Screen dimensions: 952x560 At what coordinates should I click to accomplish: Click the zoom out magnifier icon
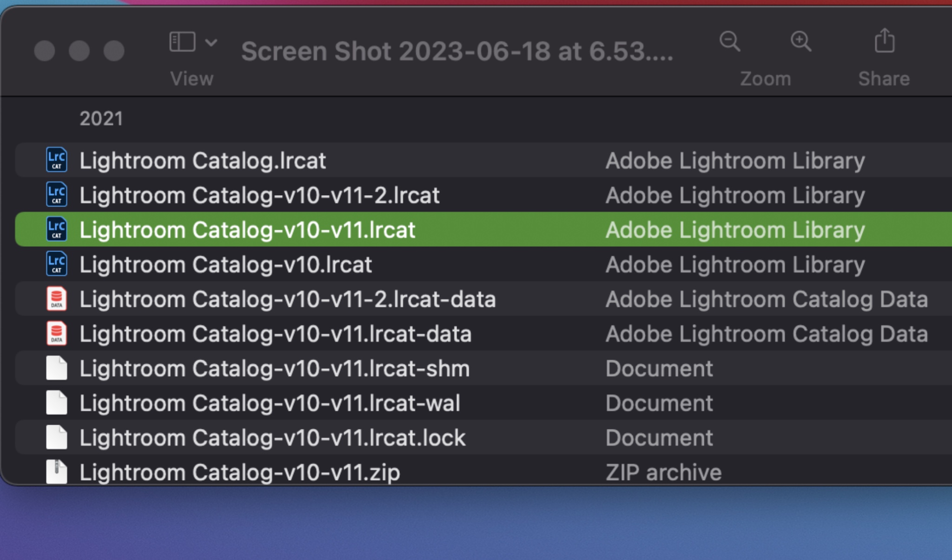(729, 42)
